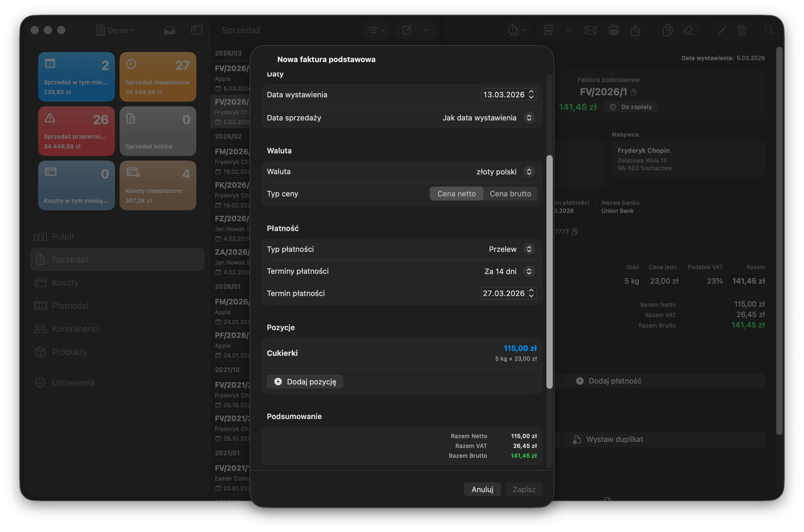Email the invoice via the envelope icon

590,30
